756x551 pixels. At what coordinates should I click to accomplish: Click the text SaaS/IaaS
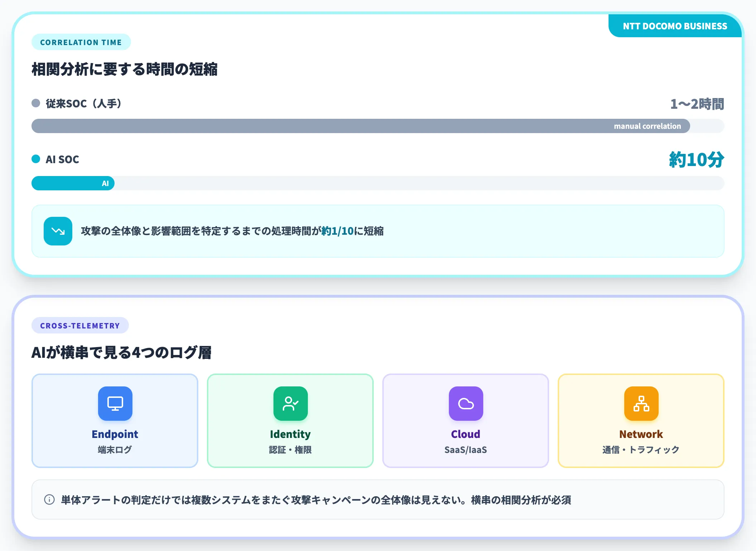[x=466, y=450]
